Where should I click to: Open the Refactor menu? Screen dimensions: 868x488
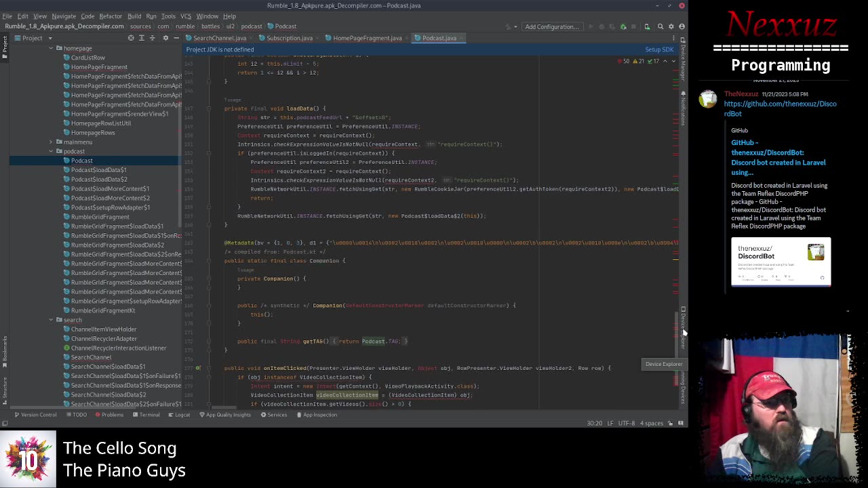[111, 16]
